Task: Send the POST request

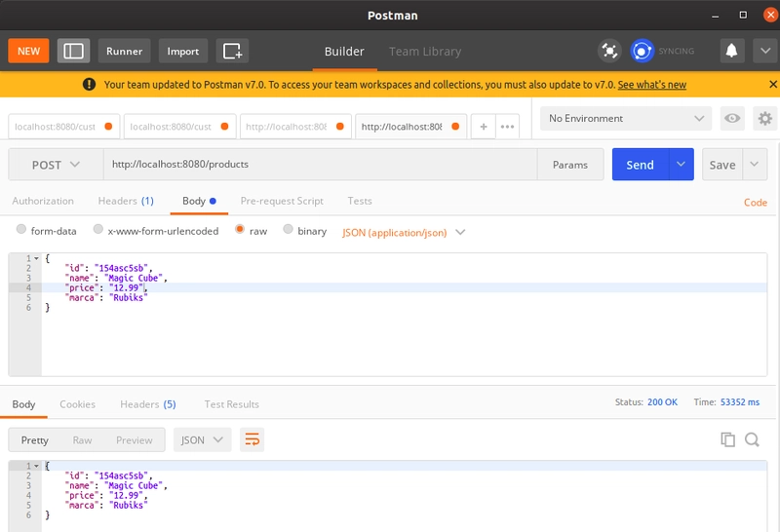Action: coord(641,164)
